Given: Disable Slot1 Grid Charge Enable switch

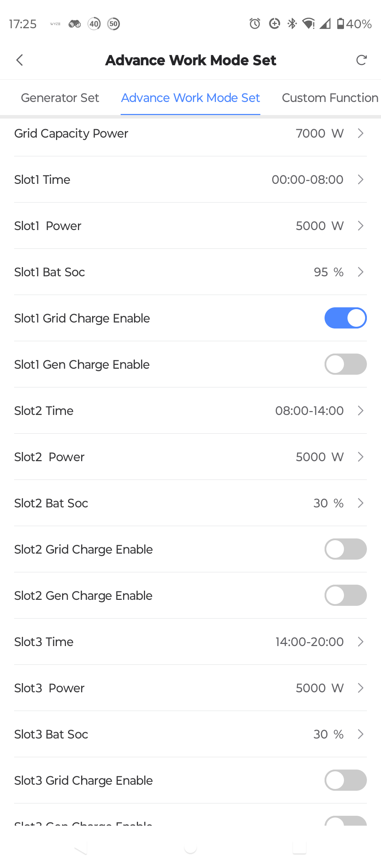Looking at the screenshot, I should pos(345,318).
